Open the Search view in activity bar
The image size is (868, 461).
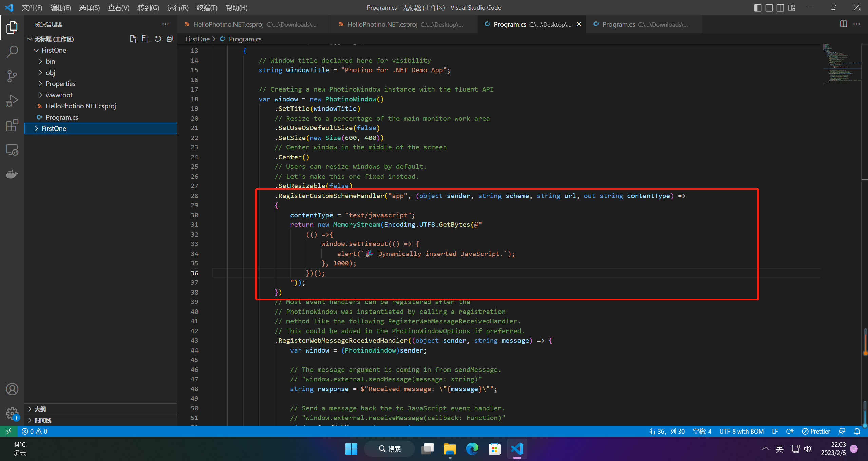click(12, 52)
